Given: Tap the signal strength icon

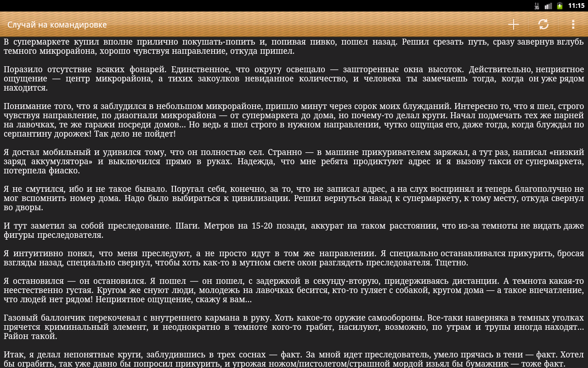Looking at the screenshot, I should pos(548,6).
